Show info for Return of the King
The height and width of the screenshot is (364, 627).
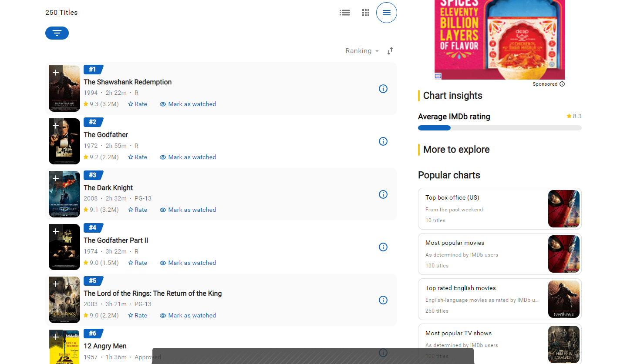coord(383,300)
